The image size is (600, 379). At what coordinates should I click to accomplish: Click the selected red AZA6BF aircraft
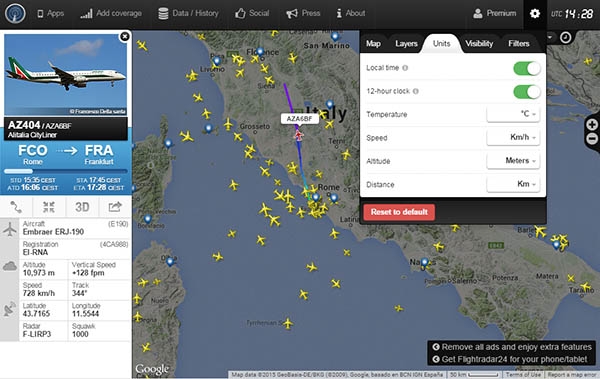coord(298,135)
